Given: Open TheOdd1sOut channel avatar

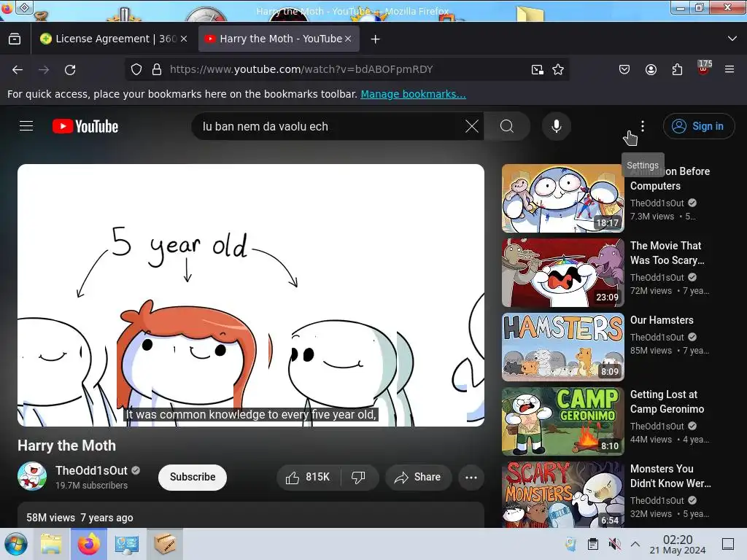Looking at the screenshot, I should [32, 476].
